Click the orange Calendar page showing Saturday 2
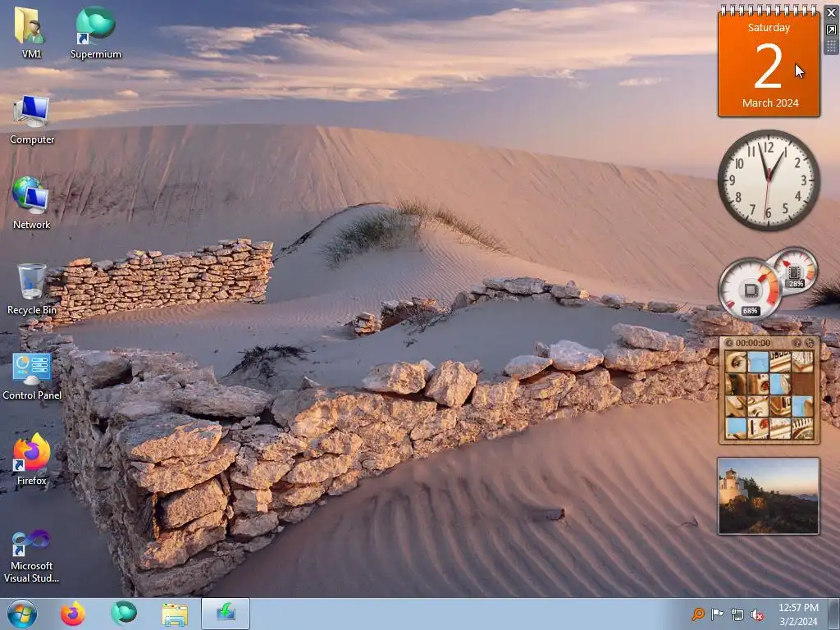Image resolution: width=840 pixels, height=630 pixels. pyautogui.click(x=769, y=62)
